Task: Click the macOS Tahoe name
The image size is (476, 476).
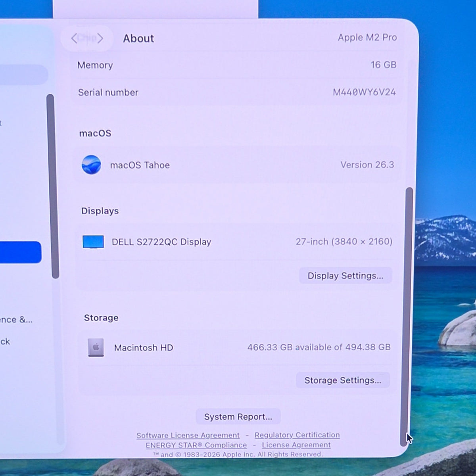Action: [140, 165]
